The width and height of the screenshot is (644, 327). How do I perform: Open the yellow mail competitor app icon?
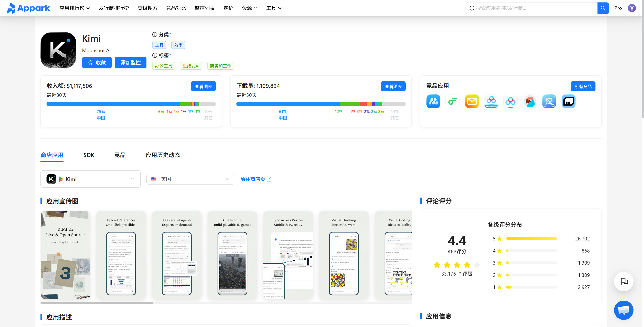(472, 102)
